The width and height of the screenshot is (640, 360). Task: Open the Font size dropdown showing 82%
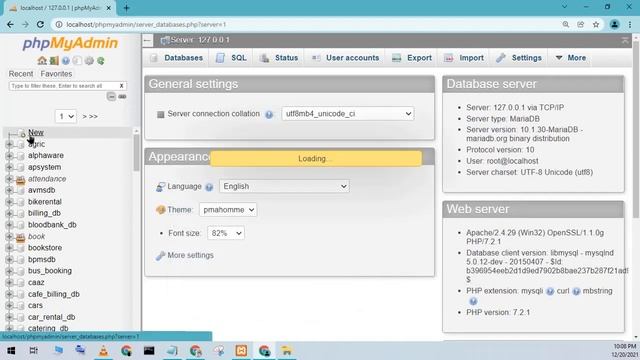click(226, 233)
